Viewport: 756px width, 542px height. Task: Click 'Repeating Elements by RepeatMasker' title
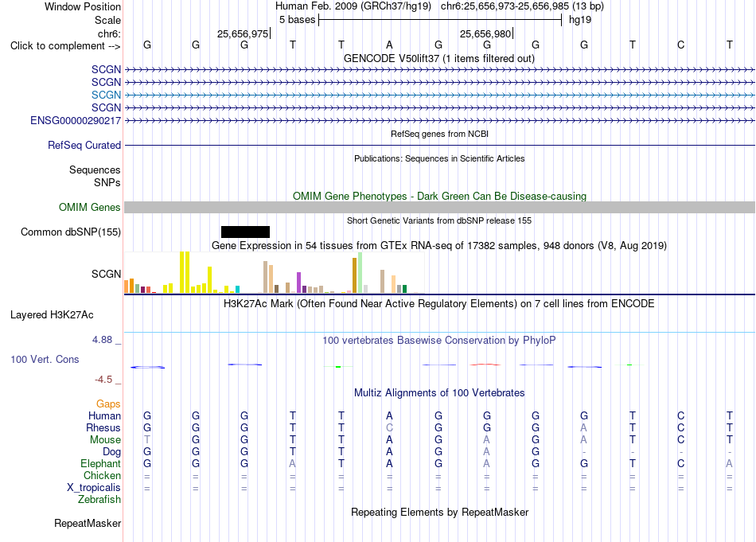pos(440,512)
